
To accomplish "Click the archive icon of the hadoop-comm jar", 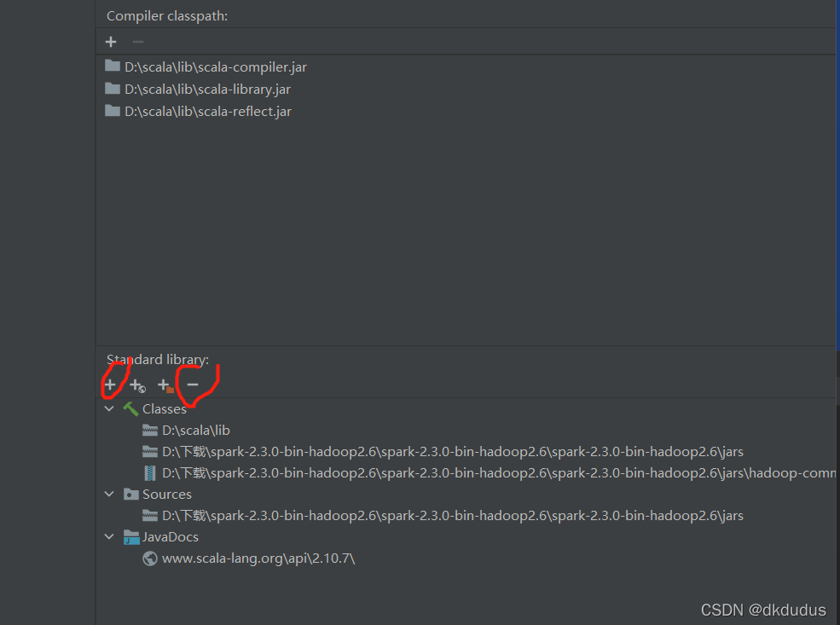I will point(150,473).
